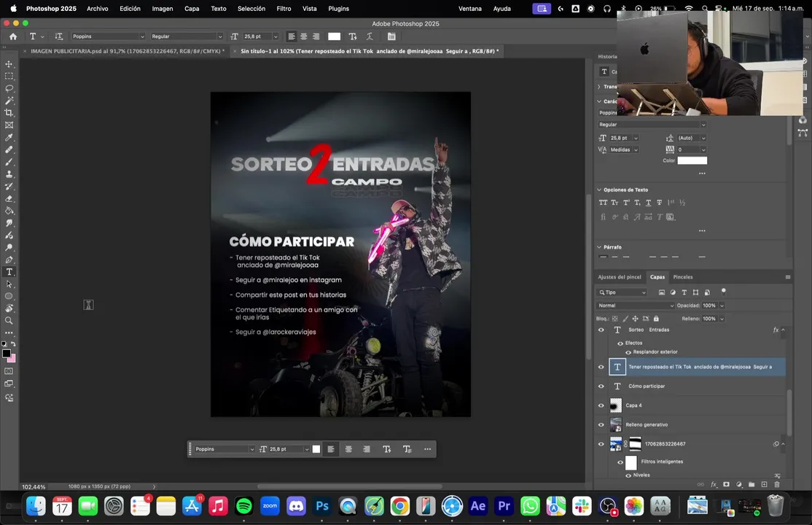Open the Relleno percentage dropdown

722,319
